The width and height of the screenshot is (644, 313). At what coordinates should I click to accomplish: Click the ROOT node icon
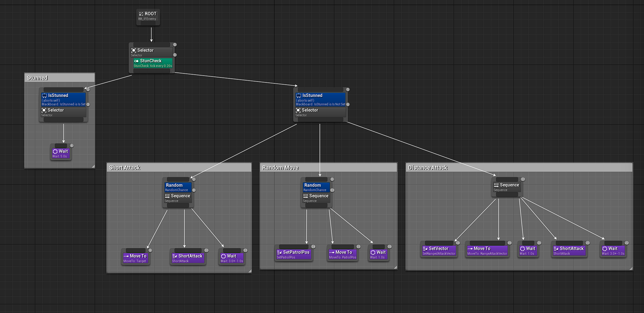141,14
